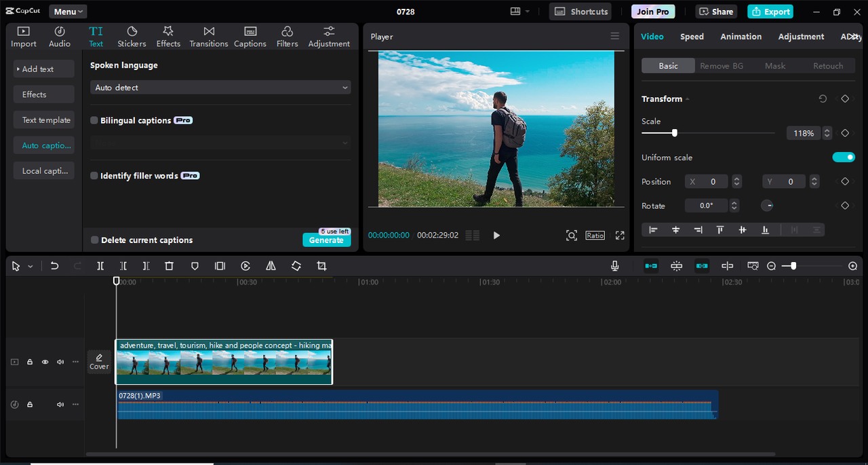Toggle clip linkage in timeline

point(702,266)
